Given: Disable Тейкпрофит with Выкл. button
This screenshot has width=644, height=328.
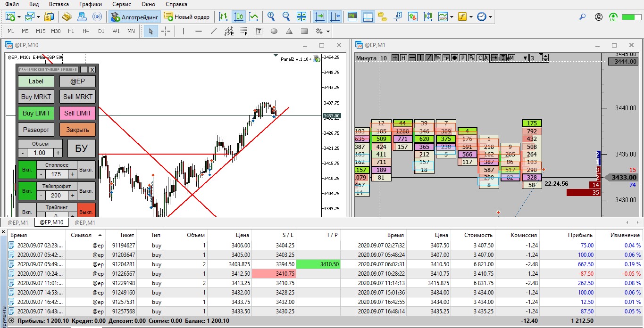Looking at the screenshot, I should (x=86, y=191).
